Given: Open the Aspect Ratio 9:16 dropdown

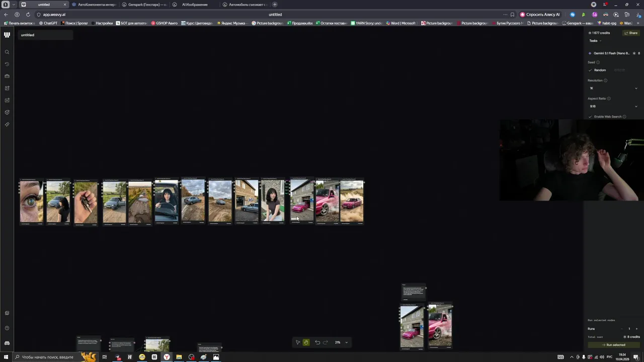Looking at the screenshot, I should pyautogui.click(x=613, y=107).
